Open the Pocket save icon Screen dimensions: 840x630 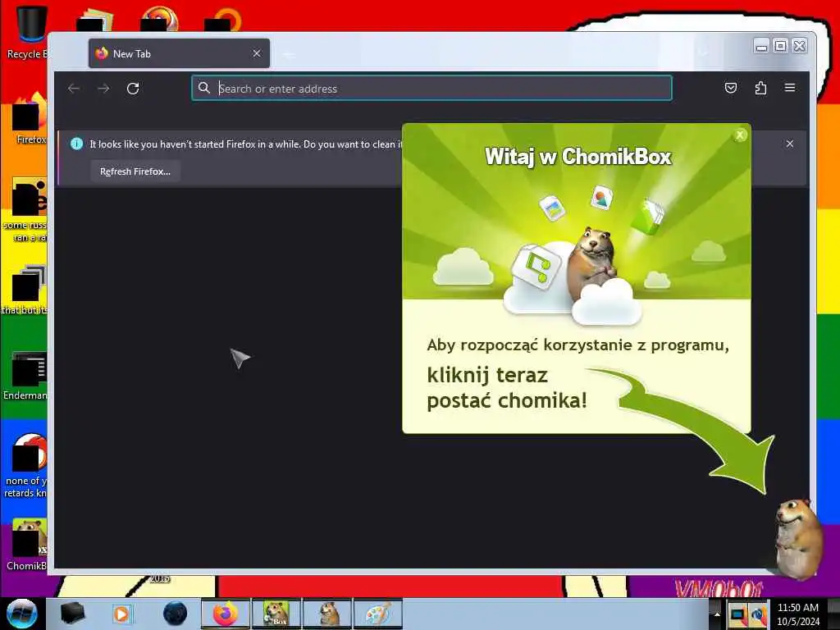(x=731, y=88)
